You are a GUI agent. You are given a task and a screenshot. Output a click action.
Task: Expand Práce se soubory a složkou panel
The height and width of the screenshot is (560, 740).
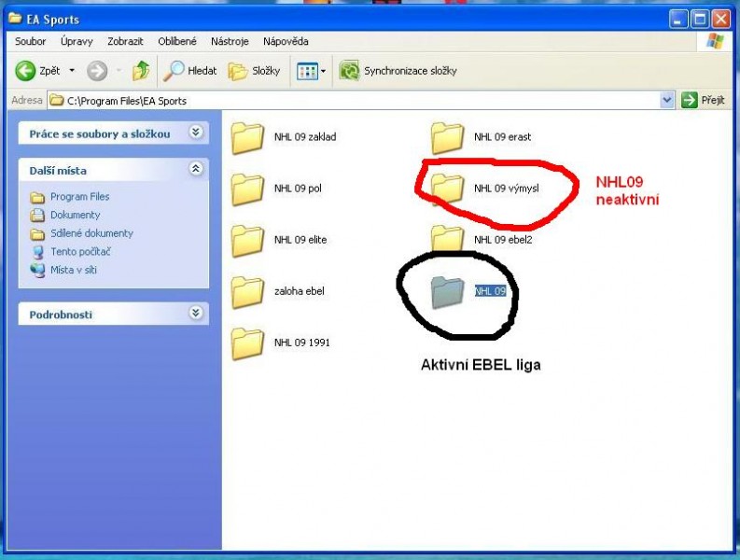(196, 133)
